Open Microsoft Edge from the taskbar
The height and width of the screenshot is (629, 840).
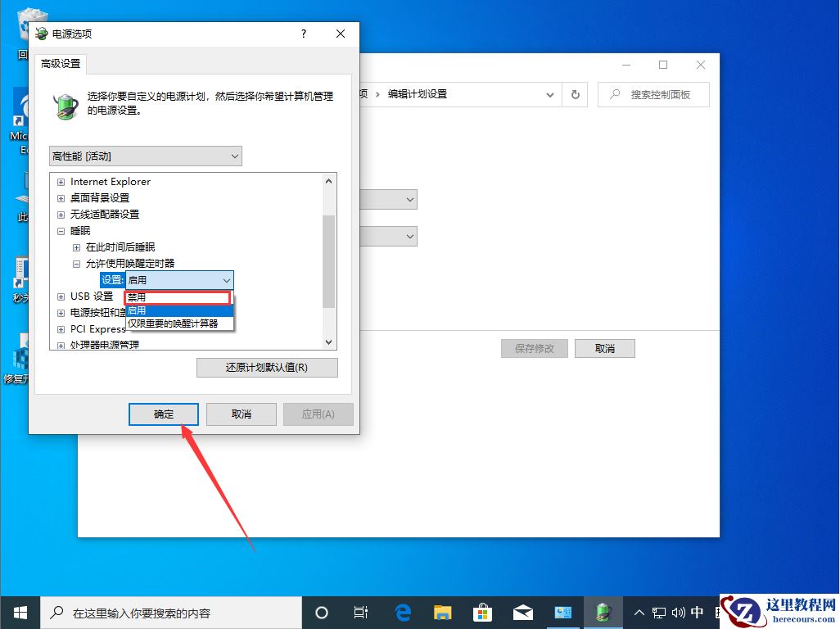coord(401,612)
